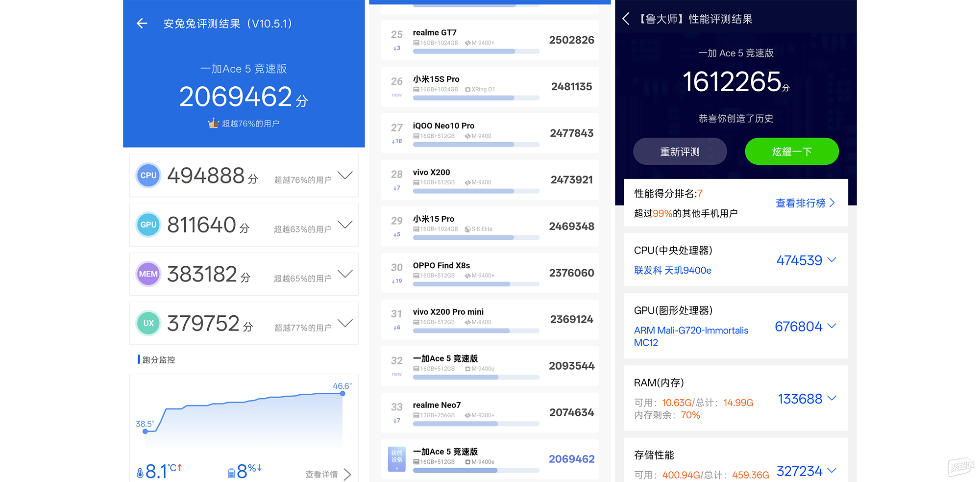Viewport: 980px width, 482px height.
Task: Go back from the AnTuTu result screen
Action: coord(142,23)
